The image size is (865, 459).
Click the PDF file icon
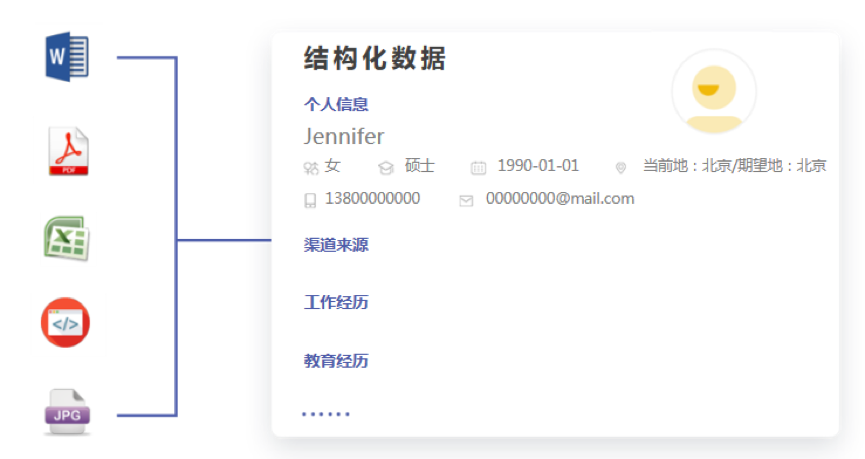pos(68,151)
